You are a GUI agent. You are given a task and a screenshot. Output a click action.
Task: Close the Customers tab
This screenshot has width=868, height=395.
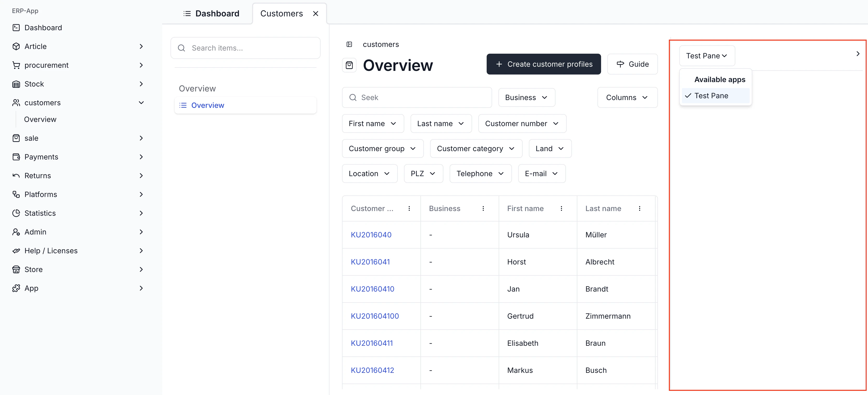pos(315,14)
